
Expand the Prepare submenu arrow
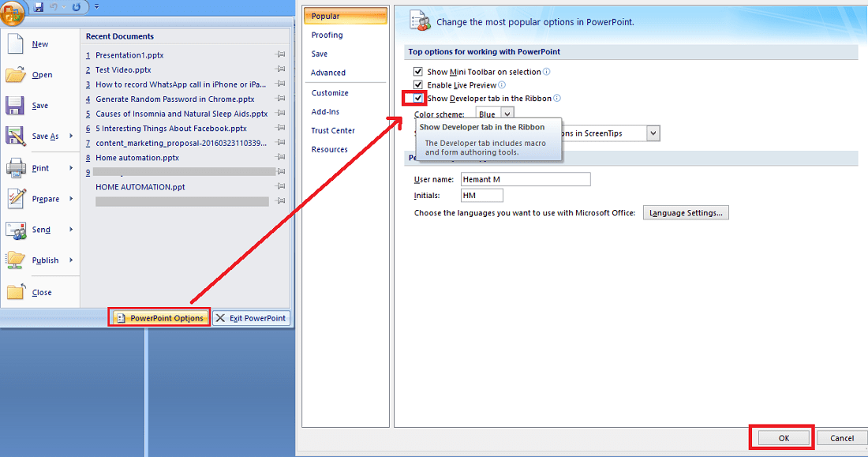click(71, 198)
